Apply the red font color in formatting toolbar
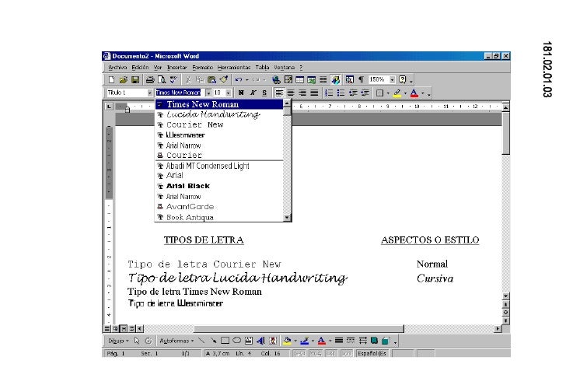 coord(414,93)
